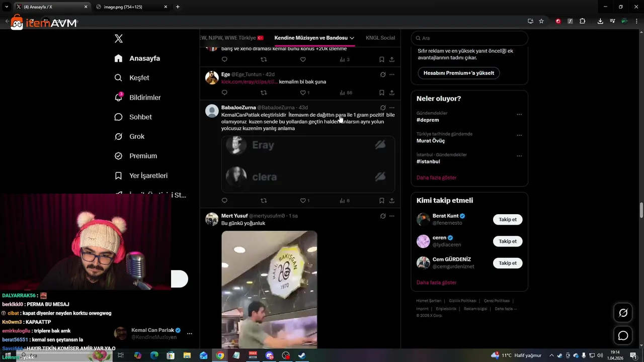Screen dimensions: 644x362
Task: Click the Ara search field
Action: click(469, 38)
